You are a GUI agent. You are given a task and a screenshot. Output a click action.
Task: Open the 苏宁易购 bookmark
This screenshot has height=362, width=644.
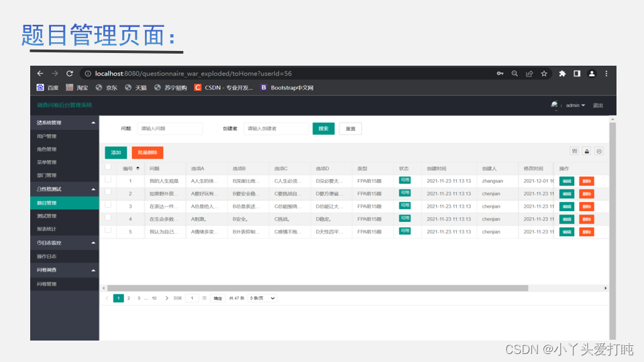coord(170,87)
